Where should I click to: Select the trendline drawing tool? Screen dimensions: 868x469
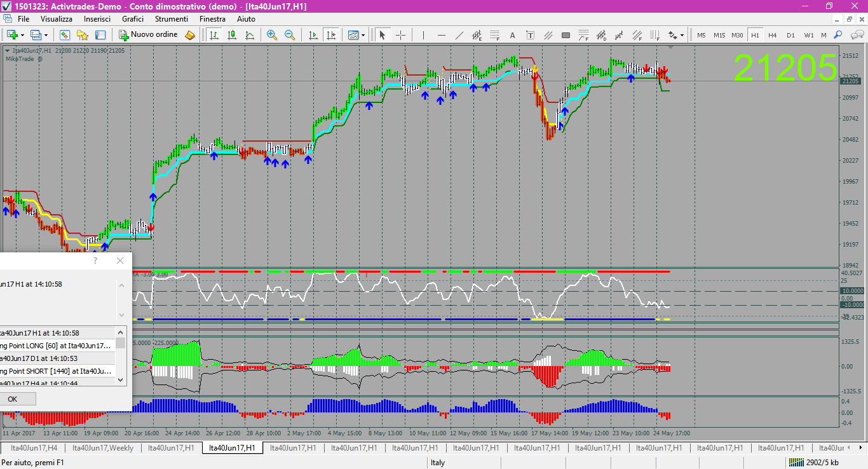(x=459, y=35)
